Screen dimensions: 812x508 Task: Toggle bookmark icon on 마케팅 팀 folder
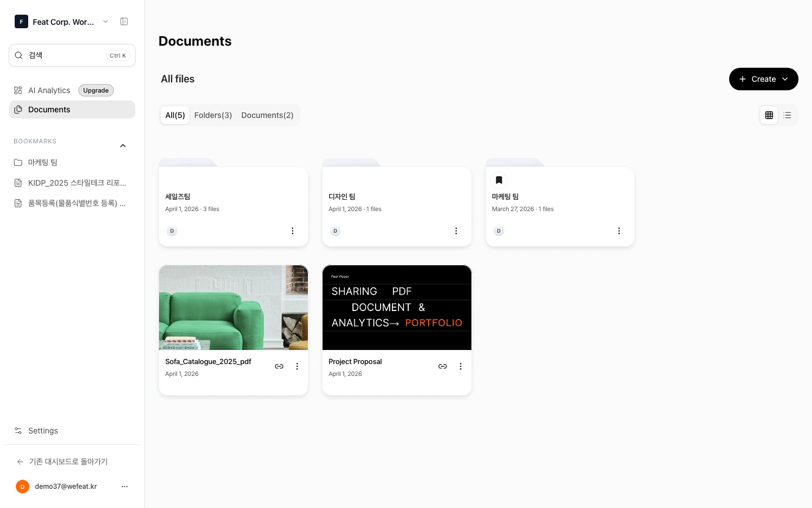coord(499,180)
